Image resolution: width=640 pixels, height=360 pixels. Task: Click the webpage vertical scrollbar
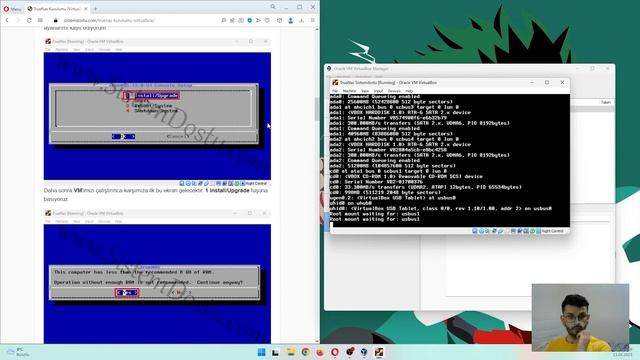pyautogui.click(x=317, y=185)
